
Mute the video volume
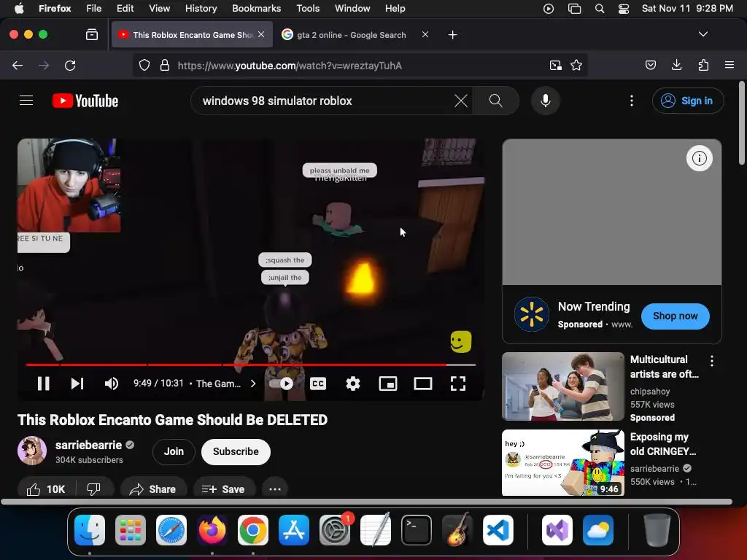112,384
